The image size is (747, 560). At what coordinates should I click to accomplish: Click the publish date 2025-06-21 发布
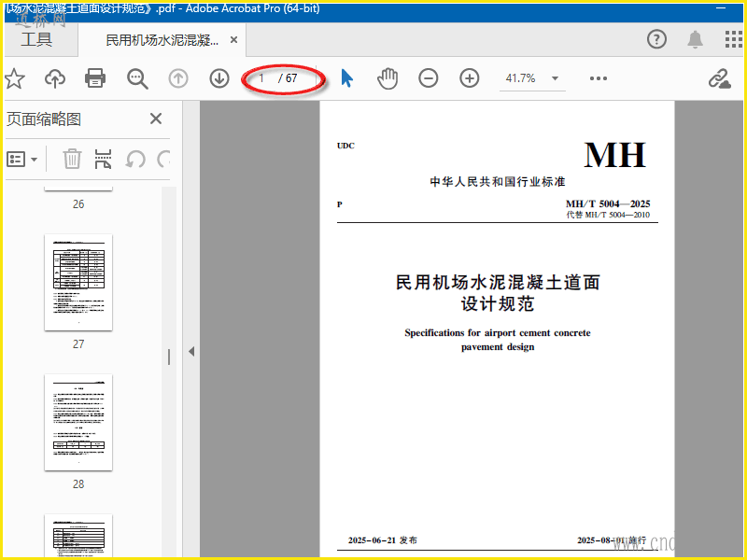coord(383,540)
